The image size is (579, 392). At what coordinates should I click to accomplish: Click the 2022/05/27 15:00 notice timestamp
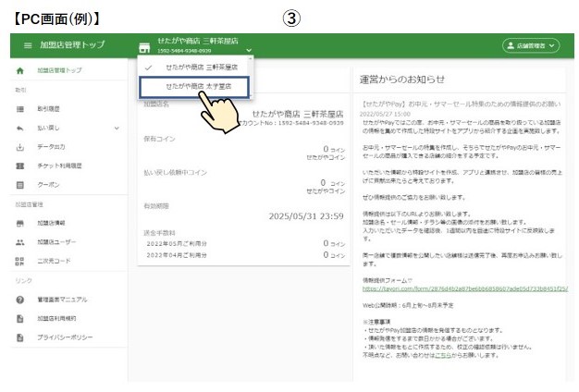(x=385, y=114)
